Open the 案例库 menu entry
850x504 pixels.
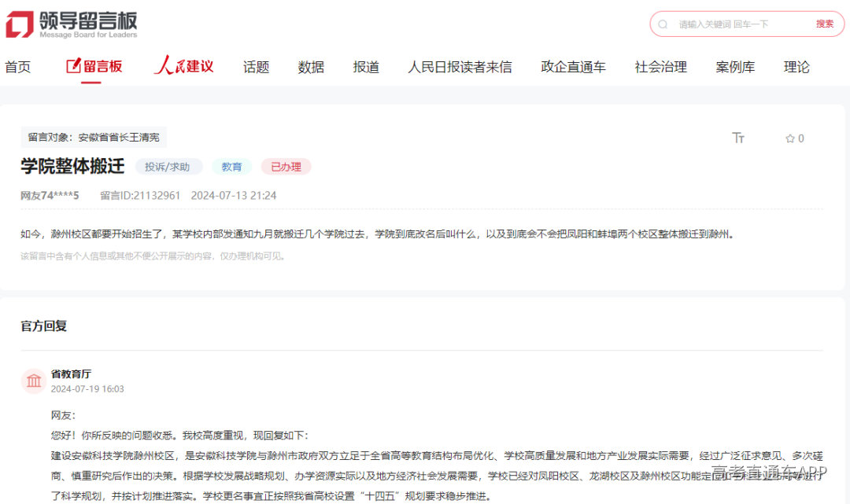pos(735,68)
